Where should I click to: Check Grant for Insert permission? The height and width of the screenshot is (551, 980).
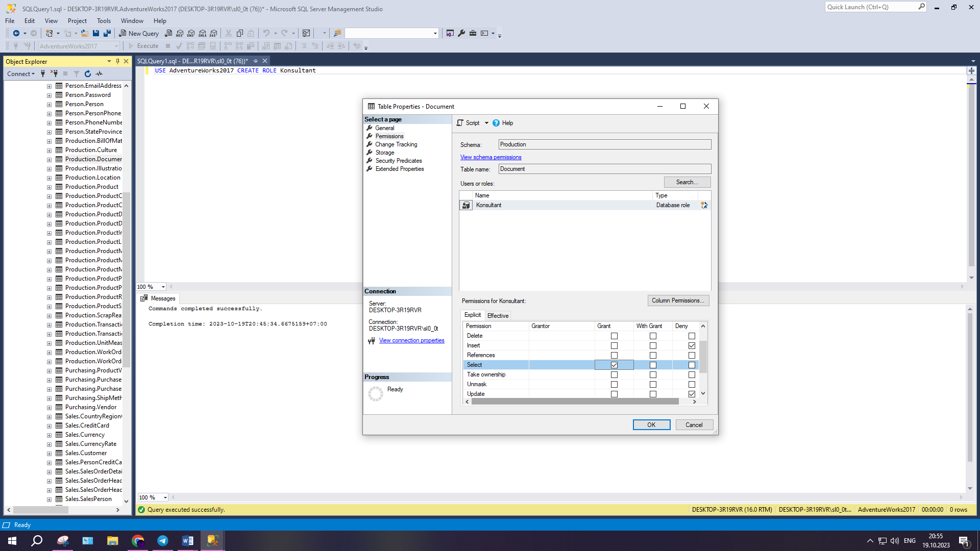click(614, 345)
